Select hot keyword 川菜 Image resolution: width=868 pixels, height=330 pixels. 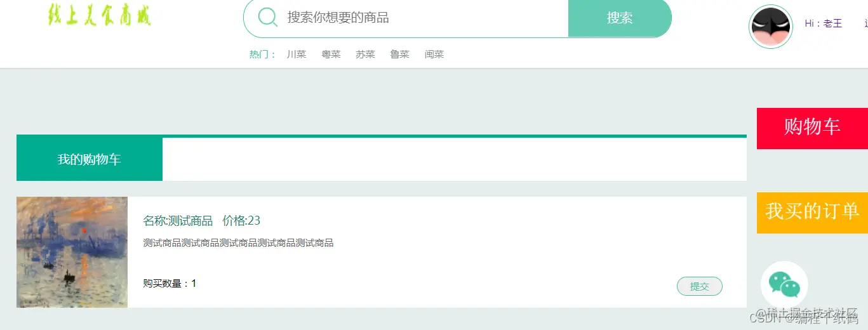coord(297,55)
